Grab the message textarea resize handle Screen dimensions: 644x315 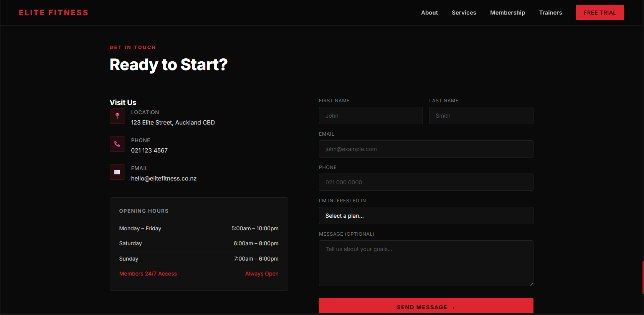click(x=531, y=284)
